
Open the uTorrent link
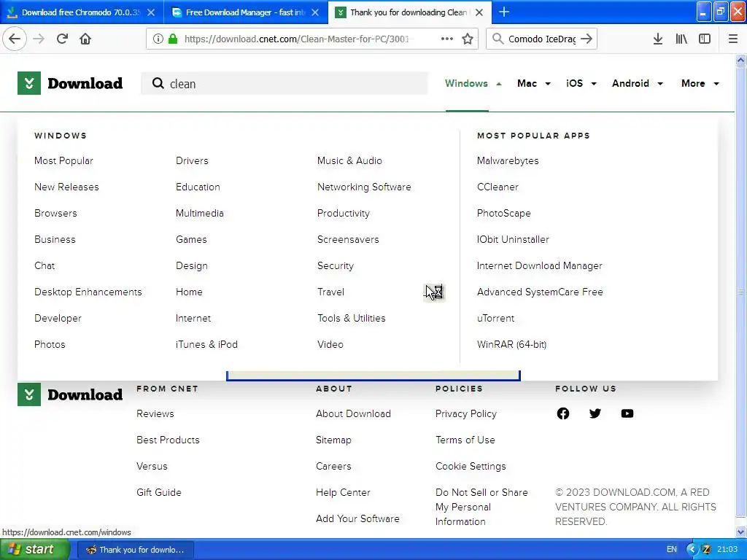(495, 318)
